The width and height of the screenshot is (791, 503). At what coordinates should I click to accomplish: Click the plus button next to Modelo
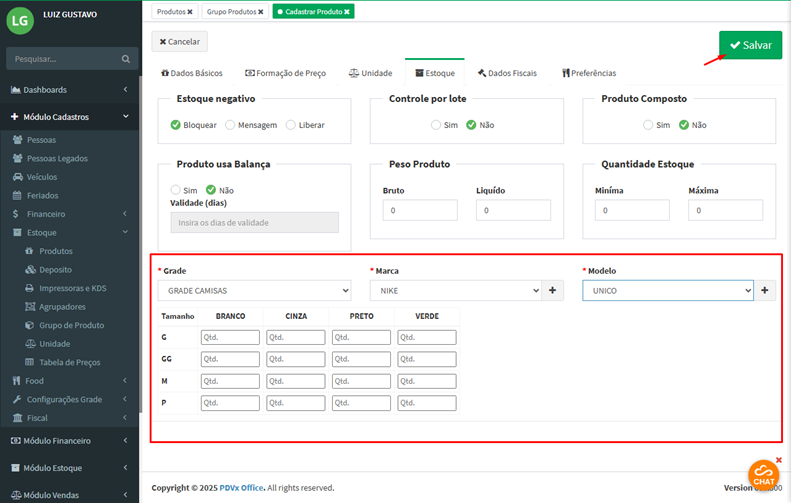(765, 290)
